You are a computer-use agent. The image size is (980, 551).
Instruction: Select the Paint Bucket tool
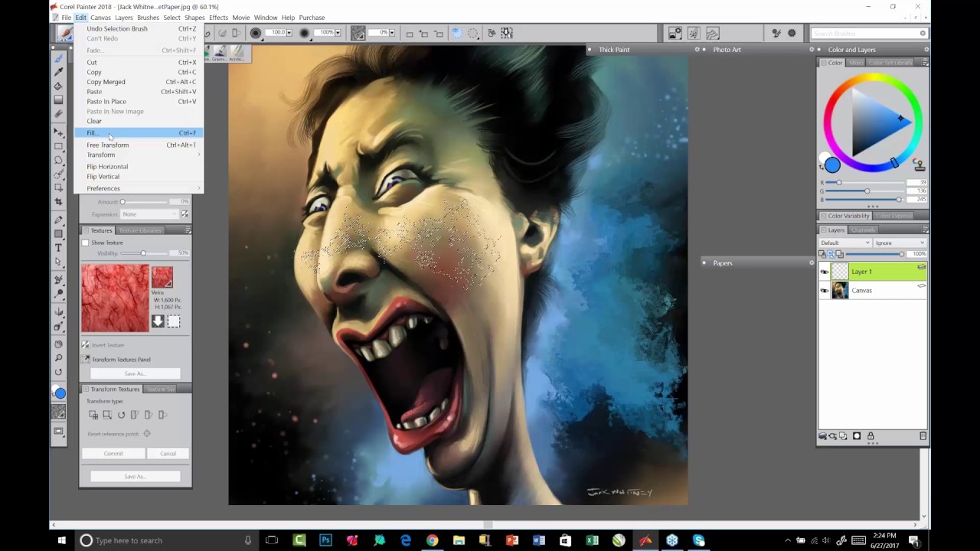click(58, 86)
